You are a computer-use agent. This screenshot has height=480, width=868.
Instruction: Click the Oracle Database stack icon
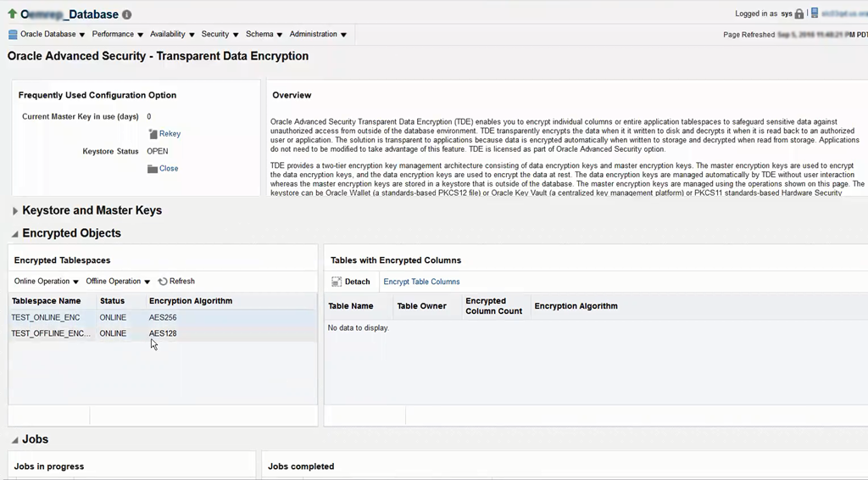pyautogui.click(x=13, y=35)
